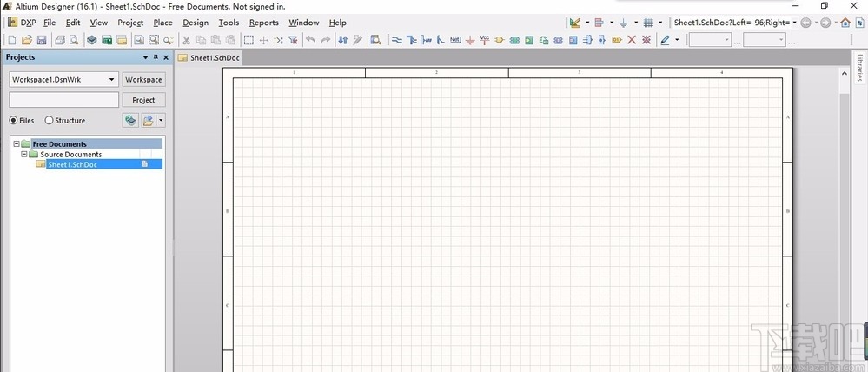Open the DXP system menu
Screen dimensions: 868x372
[22, 23]
